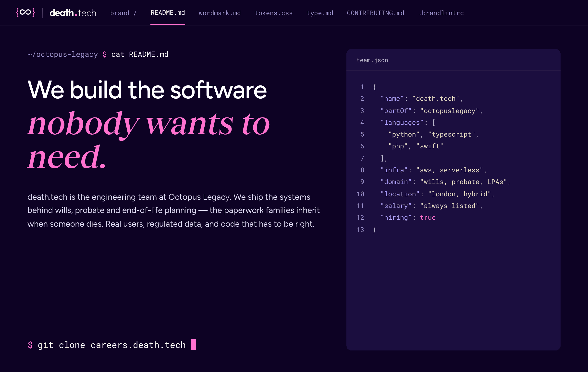This screenshot has width=588, height=372.
Task: Open the CONTRIBUTING.md tab
Action: (376, 13)
